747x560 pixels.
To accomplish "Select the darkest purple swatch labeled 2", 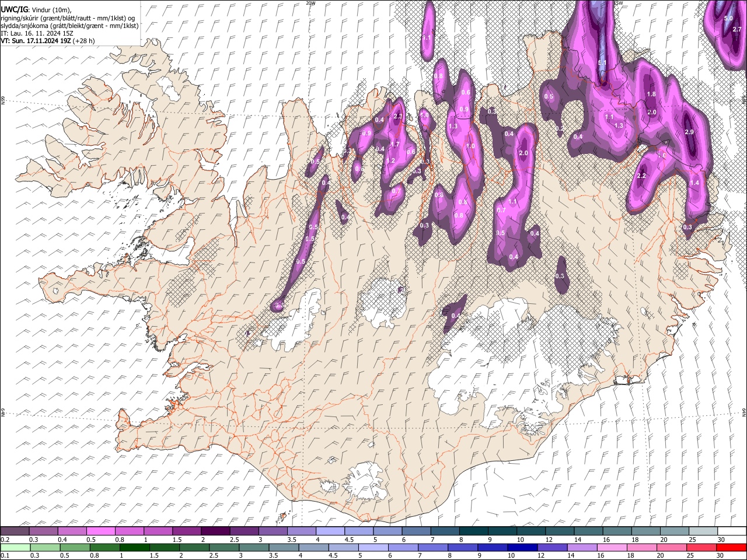I will coord(216,531).
